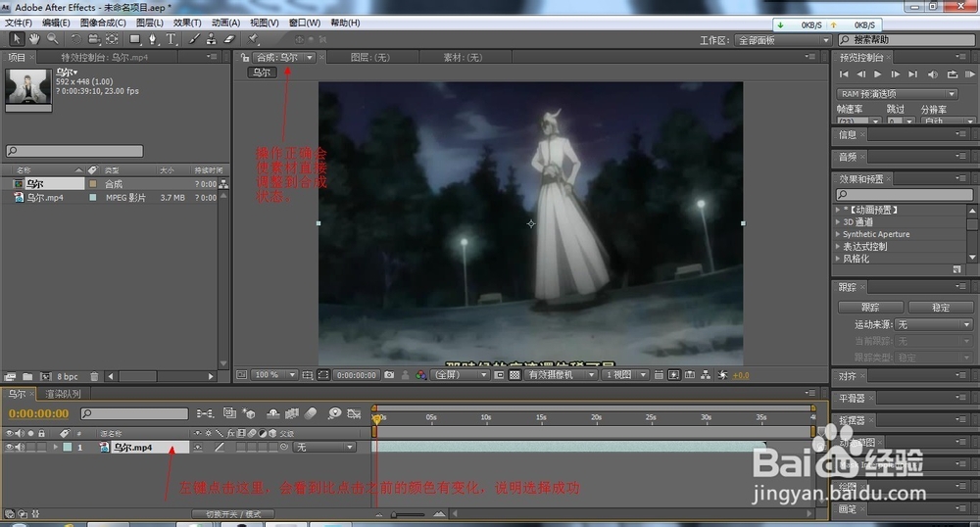Click the 切换开关 / 模式 button

(234, 514)
